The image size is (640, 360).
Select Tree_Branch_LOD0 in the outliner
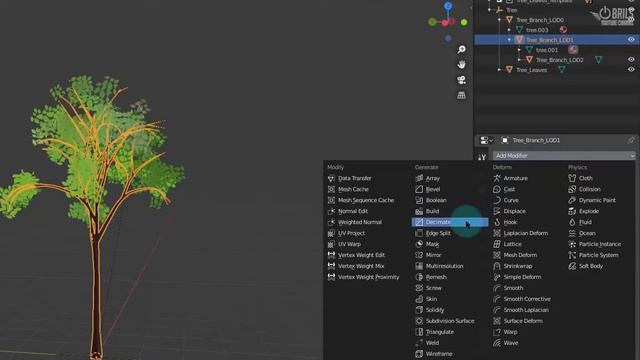[540, 20]
